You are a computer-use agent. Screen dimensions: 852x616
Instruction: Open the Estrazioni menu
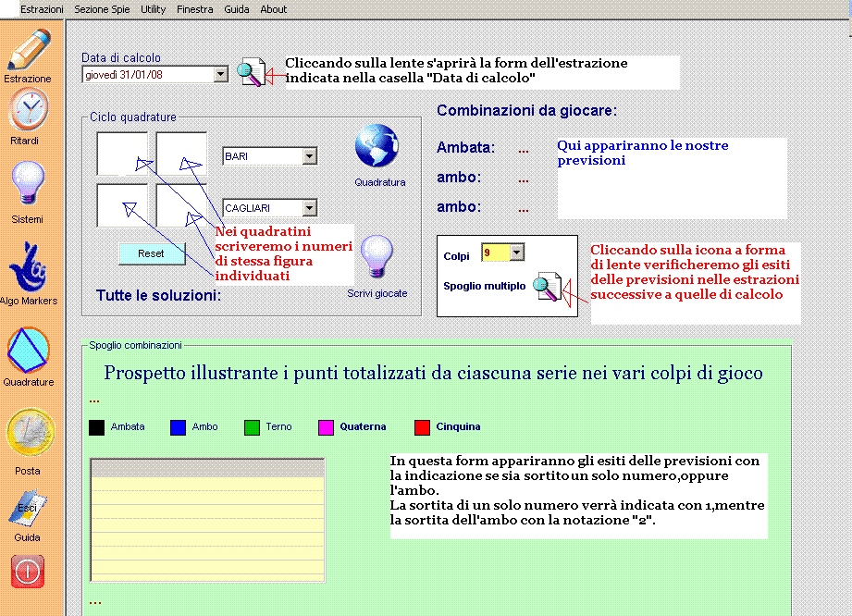click(x=42, y=9)
